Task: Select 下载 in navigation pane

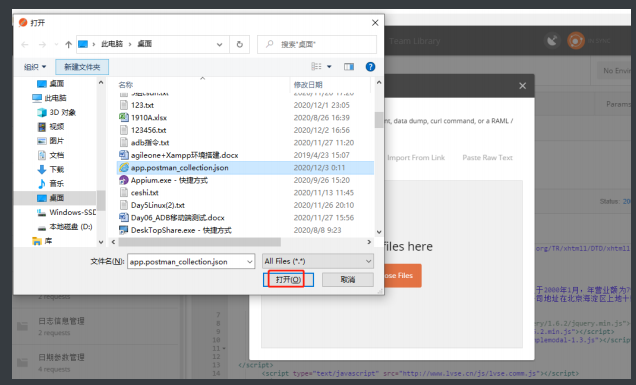Action: tap(51, 169)
